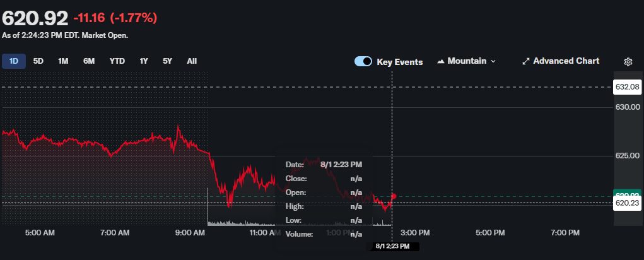Open the Advanced Chart link
The height and width of the screenshot is (260, 644).
[561, 61]
